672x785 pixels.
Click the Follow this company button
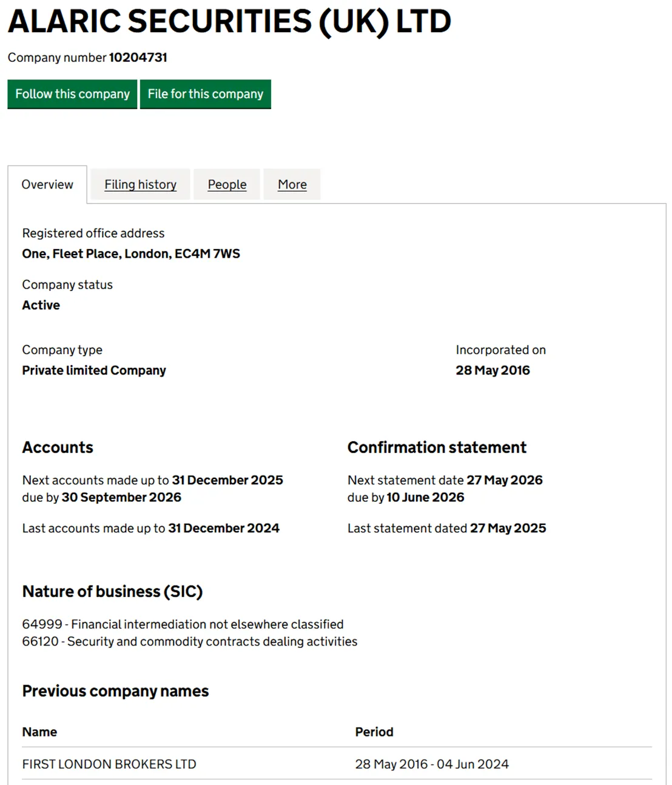click(72, 94)
